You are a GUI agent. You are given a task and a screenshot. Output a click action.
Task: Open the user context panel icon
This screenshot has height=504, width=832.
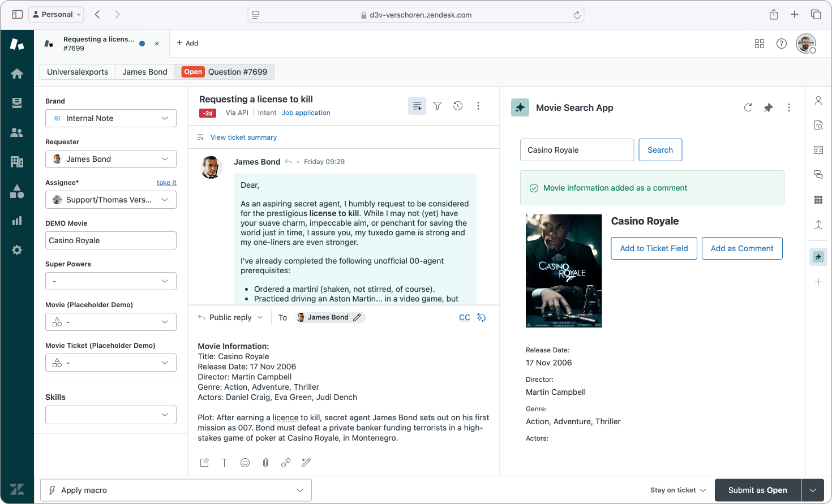(818, 101)
